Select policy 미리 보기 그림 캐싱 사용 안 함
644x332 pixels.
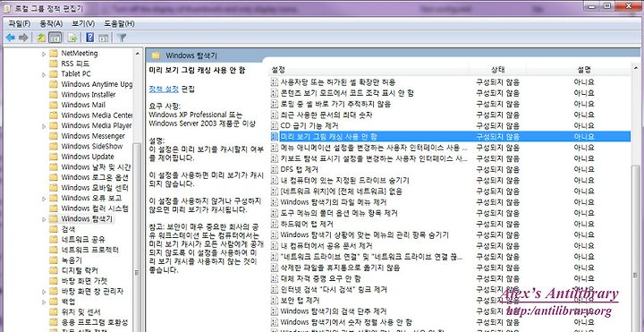pos(451,136)
